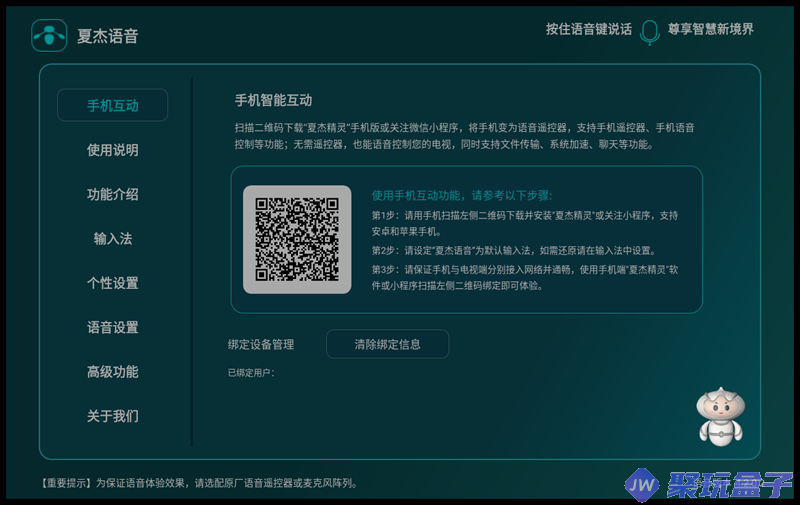Click the 尊享智慧新境界 header text
Image resolution: width=800 pixels, height=505 pixels.
click(x=711, y=30)
